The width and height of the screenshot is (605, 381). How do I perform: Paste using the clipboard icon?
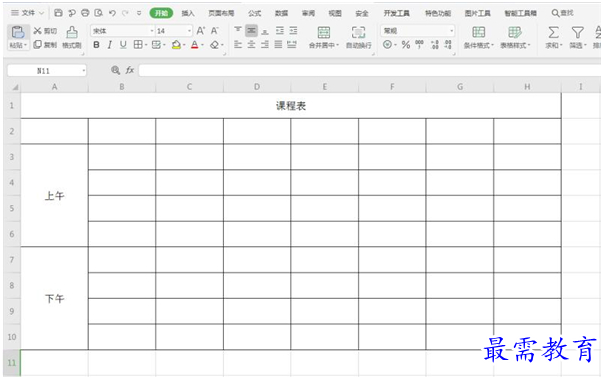(x=18, y=32)
